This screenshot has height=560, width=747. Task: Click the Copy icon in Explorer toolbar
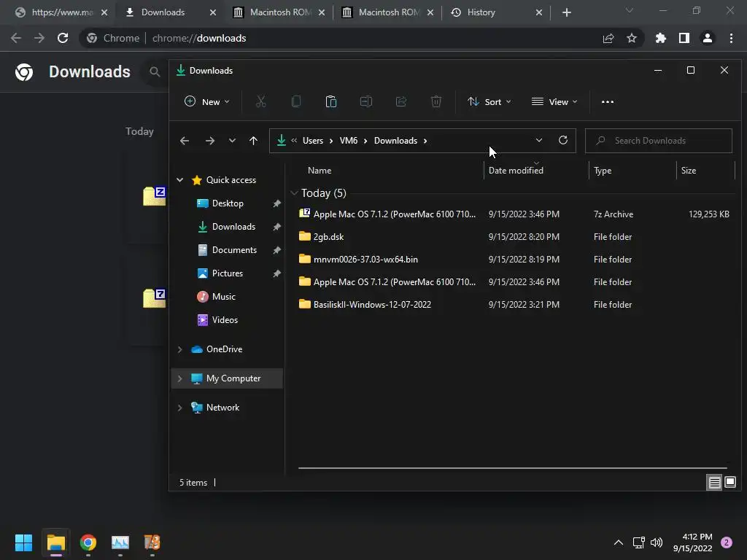pos(296,101)
